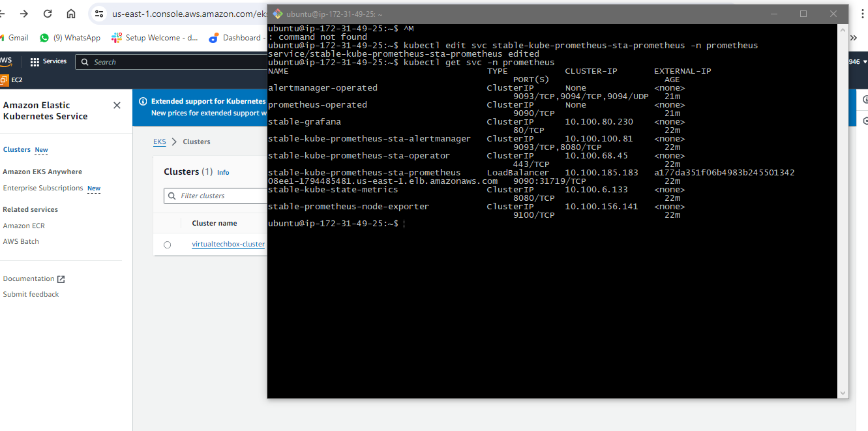The height and width of the screenshot is (431, 868).
Task: Select Clusters in the sidebar
Action: pos(17,149)
